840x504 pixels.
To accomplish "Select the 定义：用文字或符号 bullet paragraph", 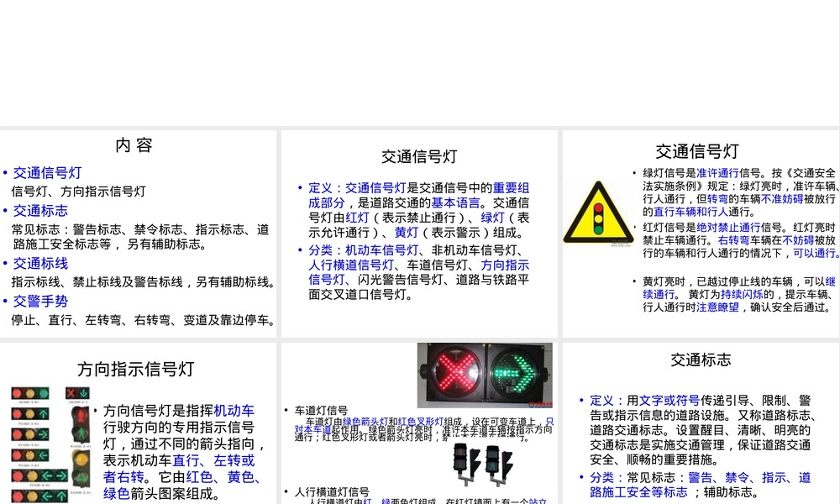I will tap(701, 430).
